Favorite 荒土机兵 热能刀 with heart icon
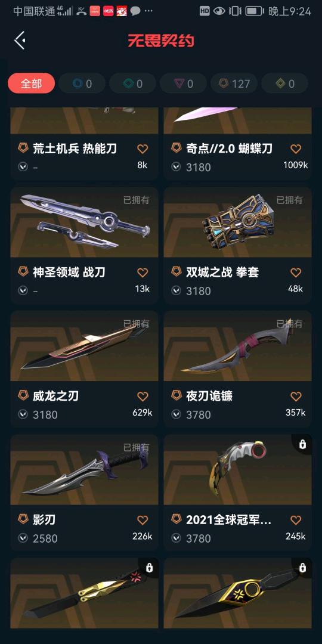This screenshot has width=322, height=644. coord(142,148)
